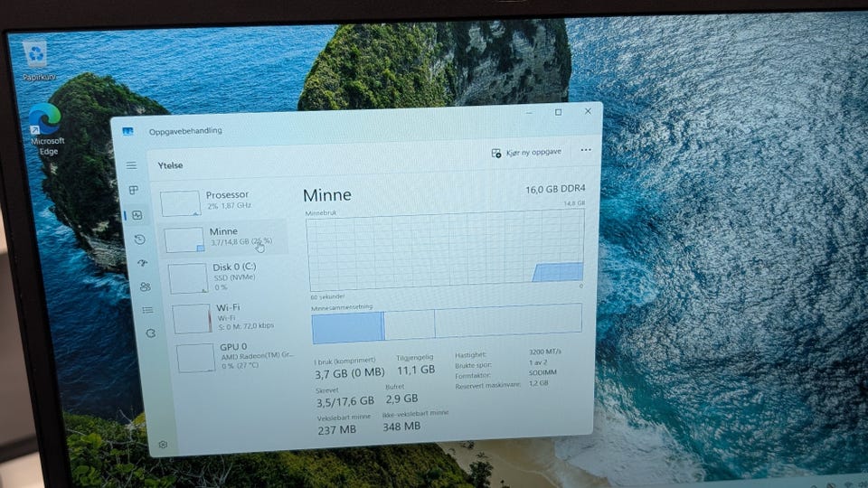868x488 pixels.
Task: Click the Wi-Fi mini graph thumbnail
Action: (192, 319)
